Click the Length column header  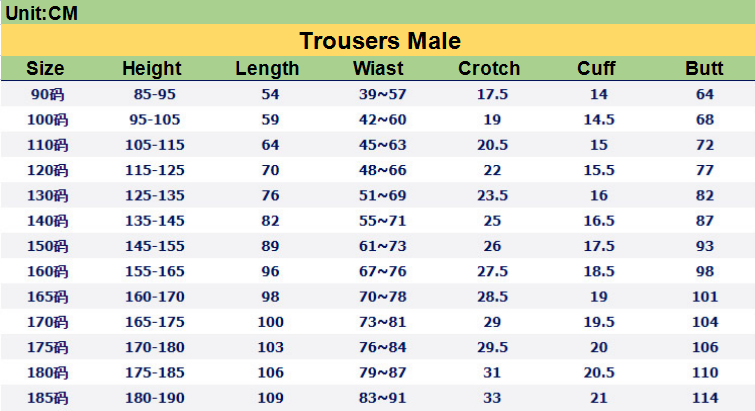click(x=267, y=68)
